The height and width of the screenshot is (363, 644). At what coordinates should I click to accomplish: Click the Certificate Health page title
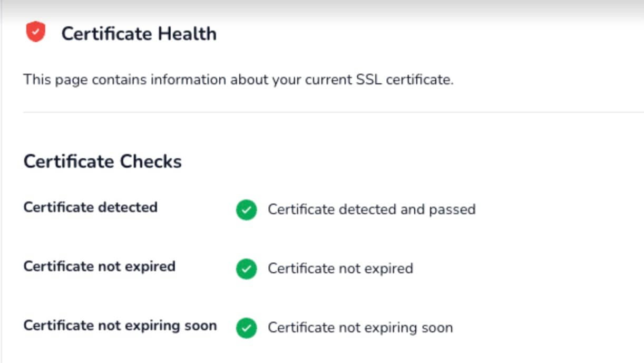(139, 34)
